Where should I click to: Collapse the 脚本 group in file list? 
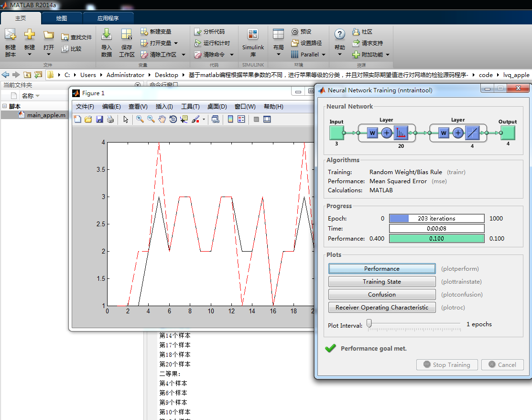coord(4,106)
